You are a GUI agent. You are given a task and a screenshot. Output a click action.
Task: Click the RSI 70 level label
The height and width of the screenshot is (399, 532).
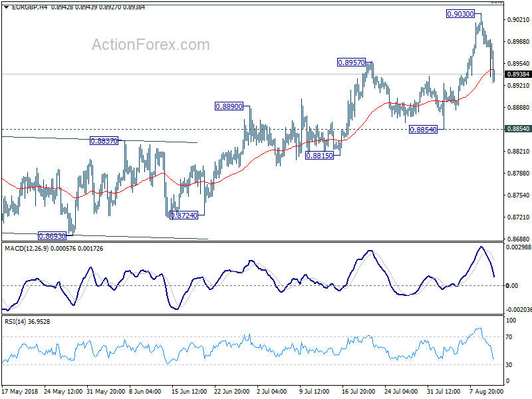pyautogui.click(x=509, y=337)
